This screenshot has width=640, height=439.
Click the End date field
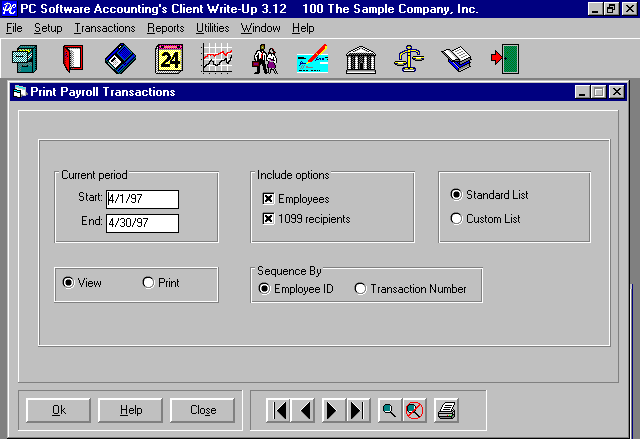[x=142, y=223]
